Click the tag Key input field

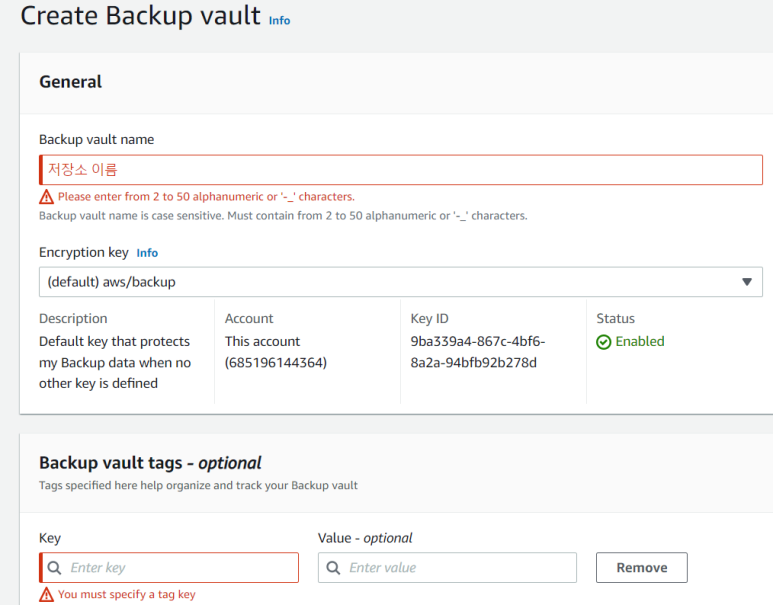[x=169, y=568]
